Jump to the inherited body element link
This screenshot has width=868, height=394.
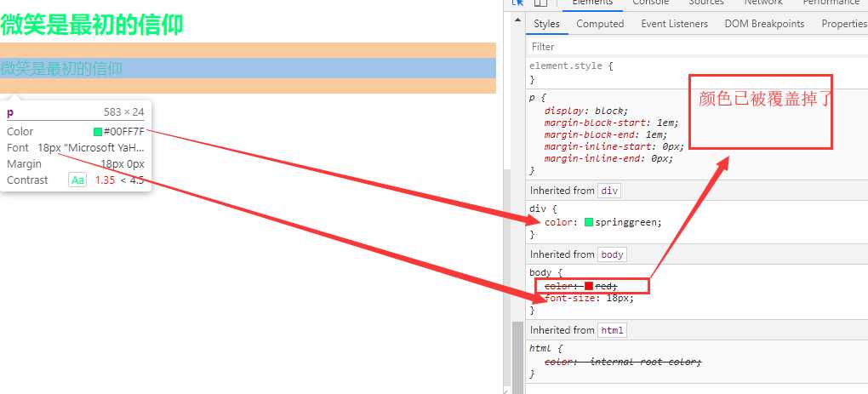(612, 254)
